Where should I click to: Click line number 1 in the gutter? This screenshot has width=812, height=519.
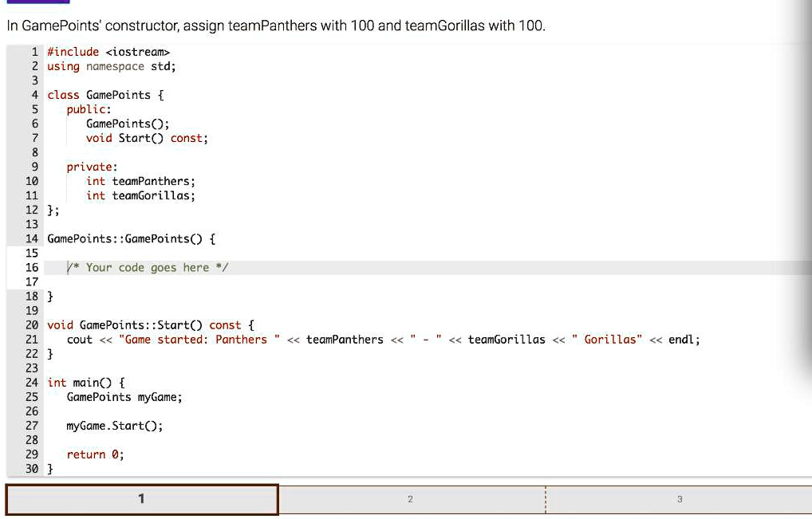(34, 51)
